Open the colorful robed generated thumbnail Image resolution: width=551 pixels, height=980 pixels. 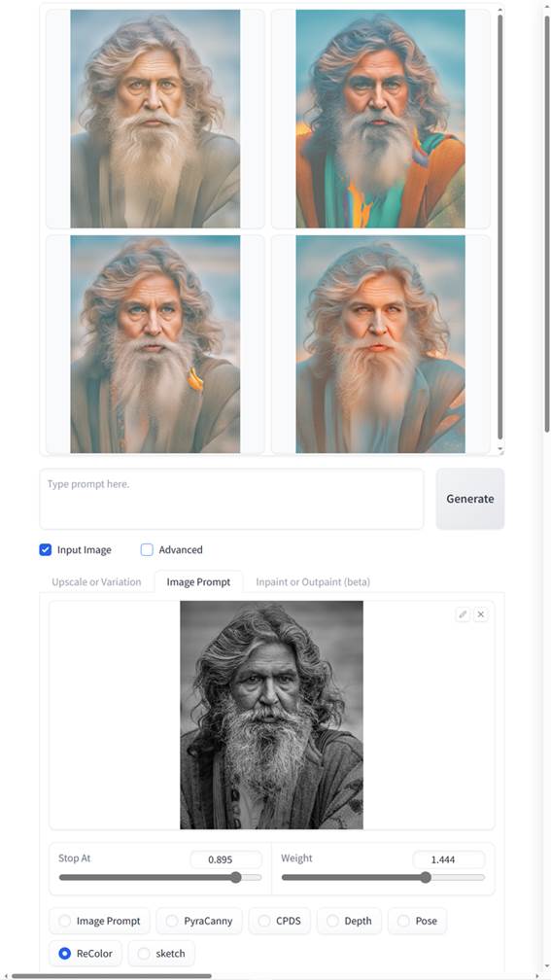click(x=381, y=119)
